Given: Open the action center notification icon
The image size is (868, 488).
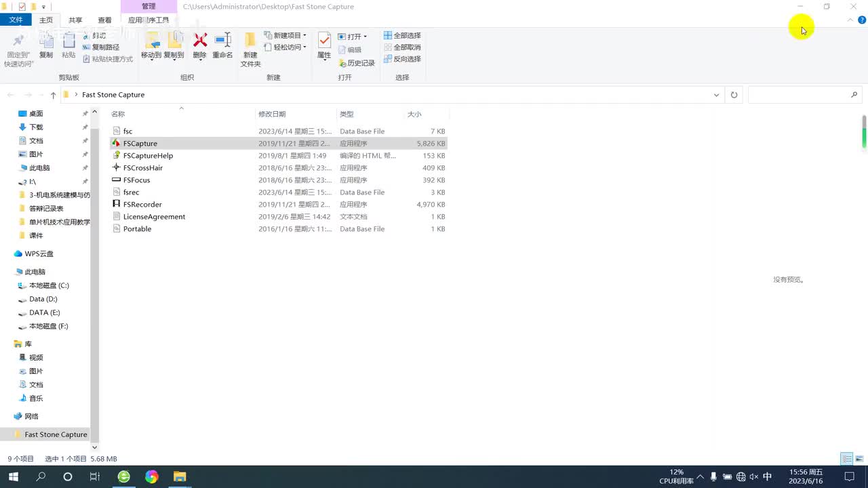Looking at the screenshot, I should coord(849,476).
